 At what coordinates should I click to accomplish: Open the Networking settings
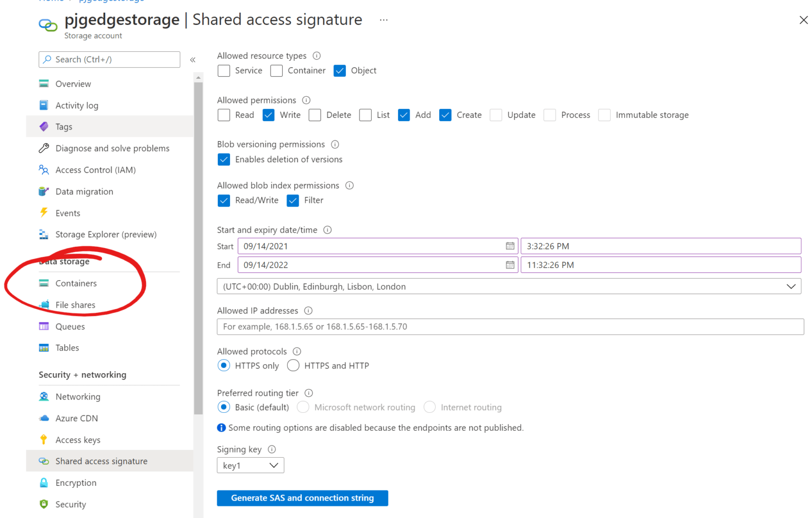pyautogui.click(x=78, y=396)
